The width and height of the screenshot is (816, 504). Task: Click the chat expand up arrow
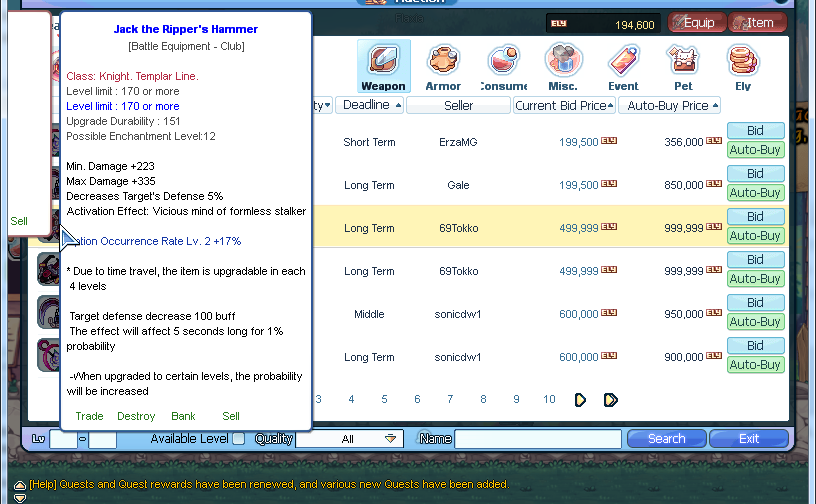pyautogui.click(x=20, y=486)
